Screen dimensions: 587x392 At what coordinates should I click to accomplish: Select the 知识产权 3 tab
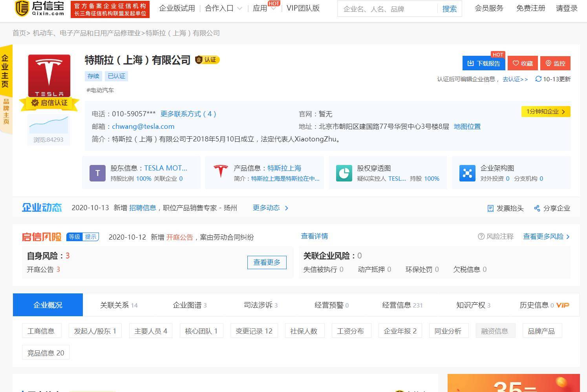(x=474, y=305)
